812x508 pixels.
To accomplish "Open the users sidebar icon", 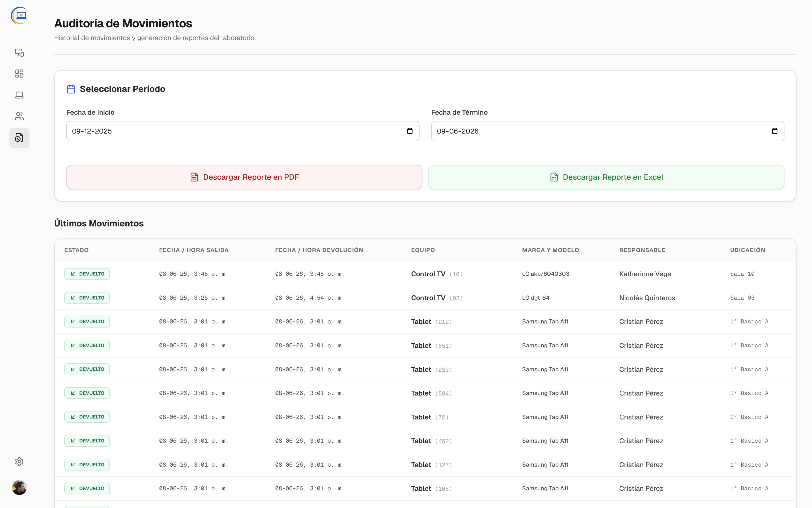I will [x=19, y=116].
